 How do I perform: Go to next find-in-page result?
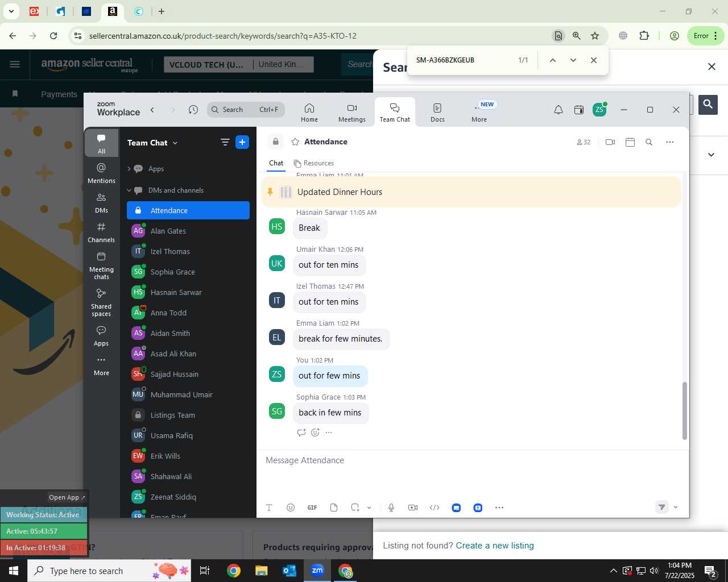click(x=573, y=60)
